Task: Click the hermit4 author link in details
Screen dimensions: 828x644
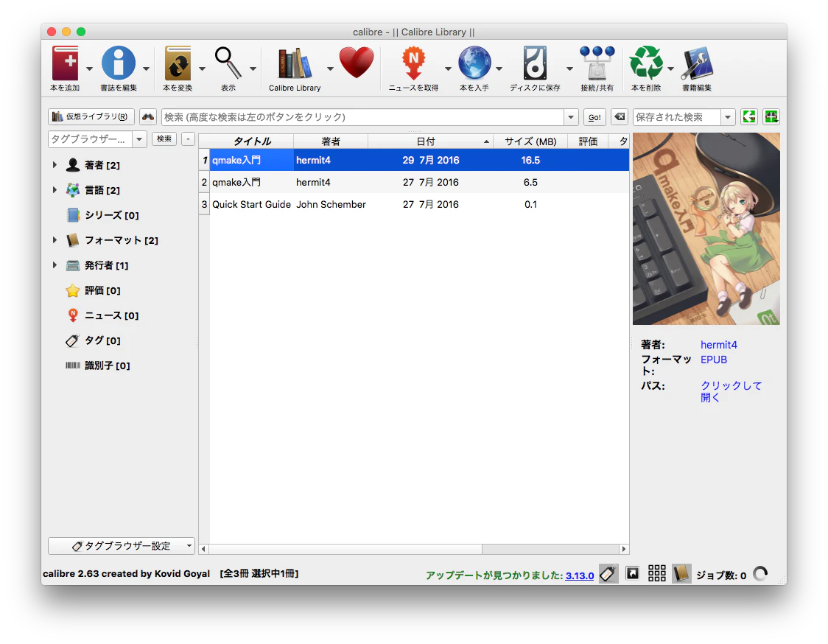Action: [719, 344]
